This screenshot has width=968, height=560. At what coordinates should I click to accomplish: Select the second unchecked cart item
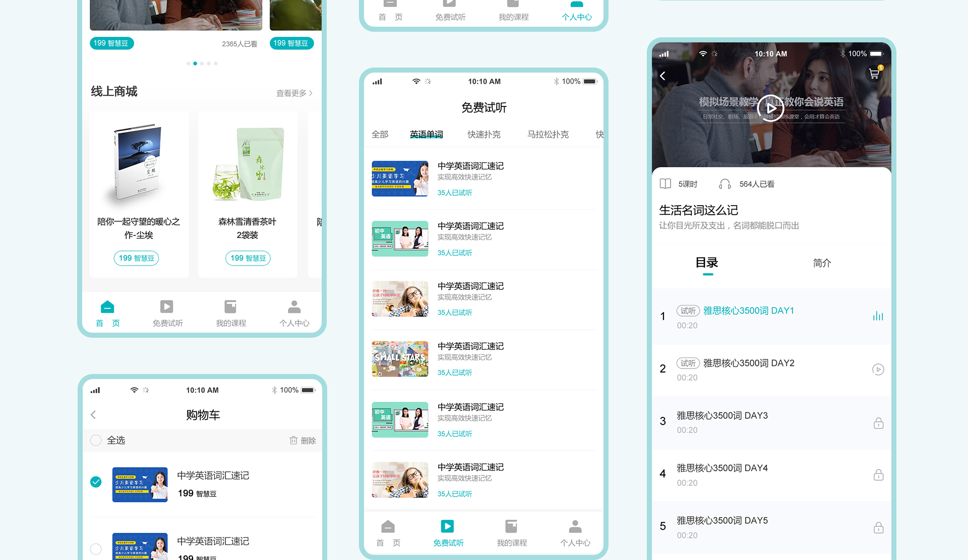(x=96, y=548)
